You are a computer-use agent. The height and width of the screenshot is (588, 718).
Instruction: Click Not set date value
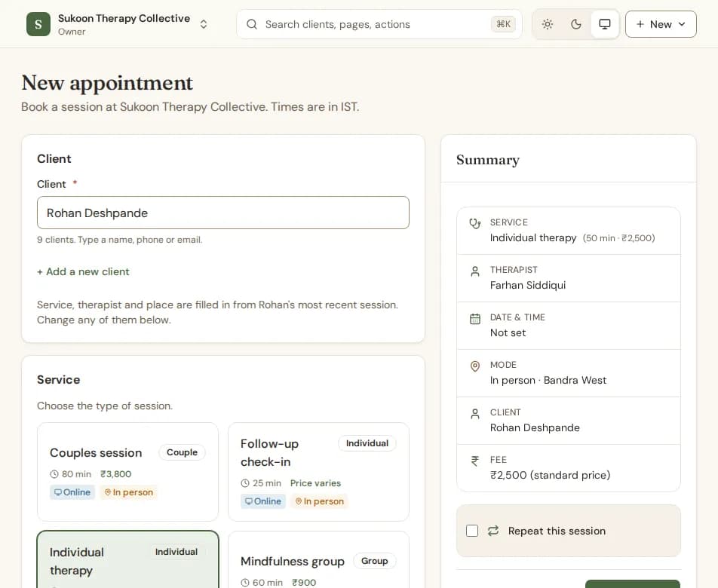[508, 333]
